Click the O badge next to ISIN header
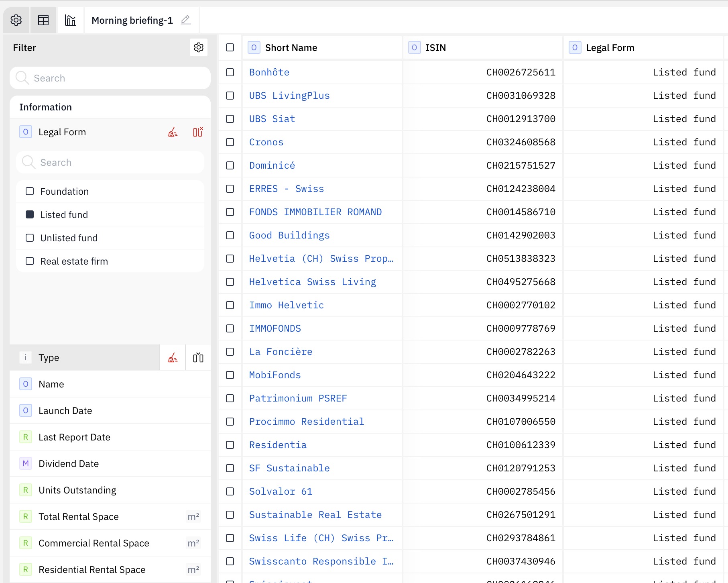728x583 pixels. pyautogui.click(x=415, y=47)
